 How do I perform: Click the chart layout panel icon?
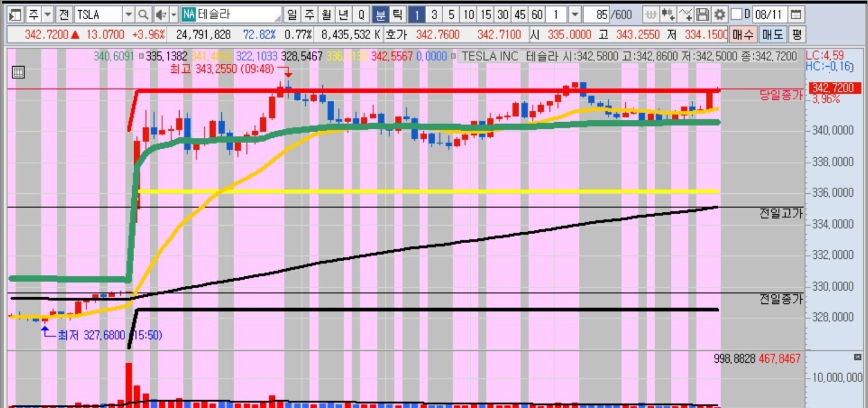click(16, 14)
